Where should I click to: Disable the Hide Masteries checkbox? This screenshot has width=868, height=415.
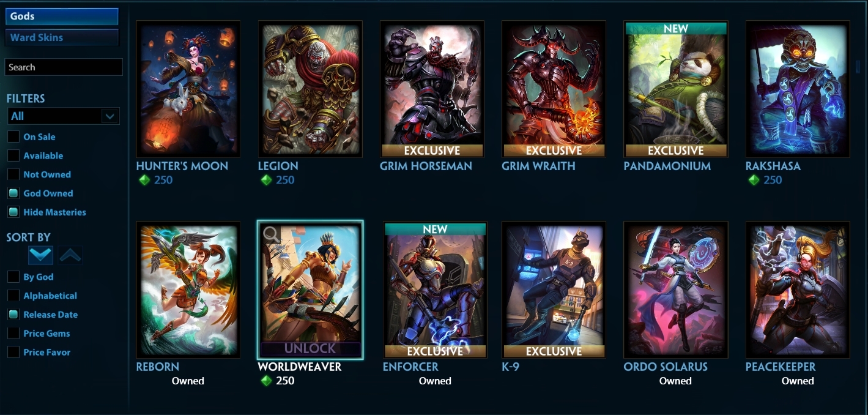(13, 212)
